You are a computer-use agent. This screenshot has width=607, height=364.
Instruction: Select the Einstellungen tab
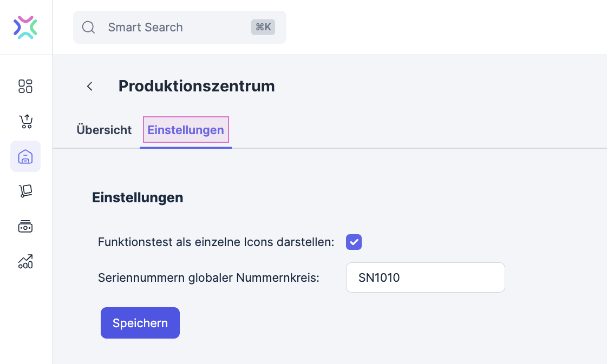(185, 130)
